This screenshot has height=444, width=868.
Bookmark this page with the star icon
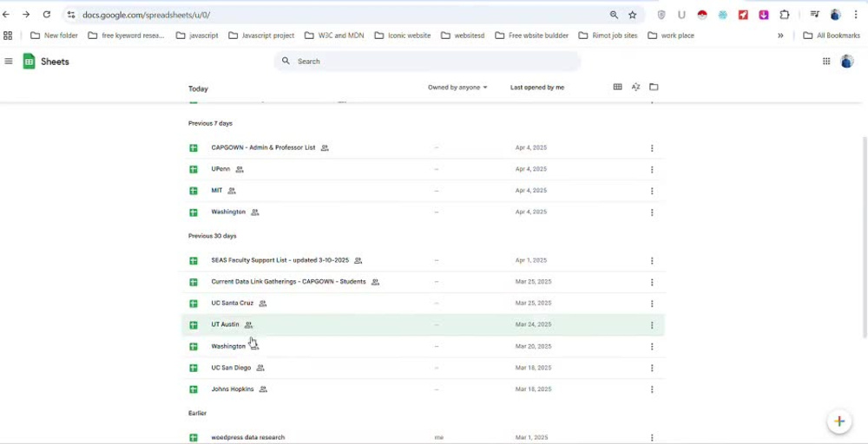pyautogui.click(x=632, y=15)
